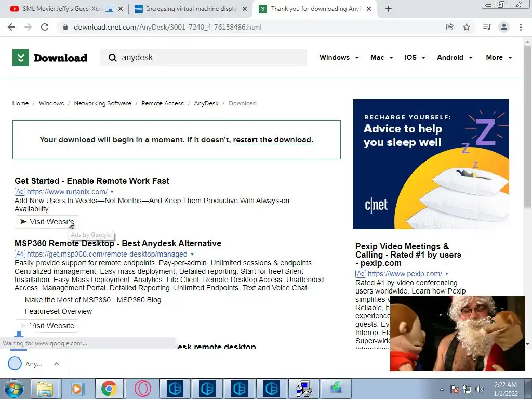Open File Explorer from the taskbar
Viewport: 532px width, 399px height.
coord(45,389)
